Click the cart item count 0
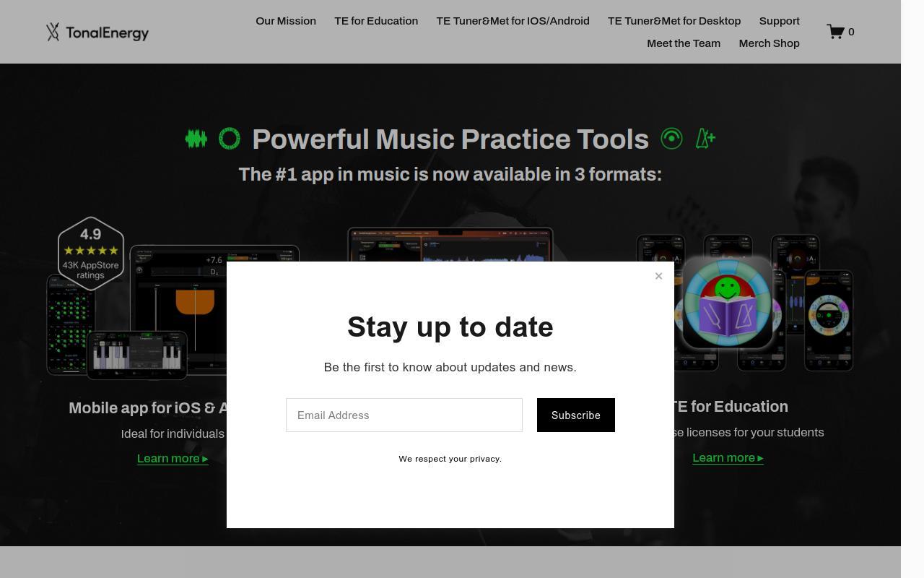 click(851, 32)
